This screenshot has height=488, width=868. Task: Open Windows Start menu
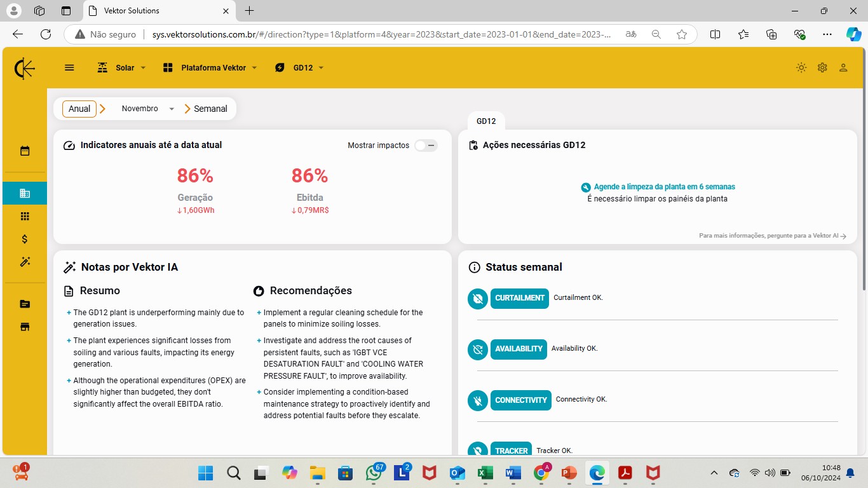tap(205, 473)
